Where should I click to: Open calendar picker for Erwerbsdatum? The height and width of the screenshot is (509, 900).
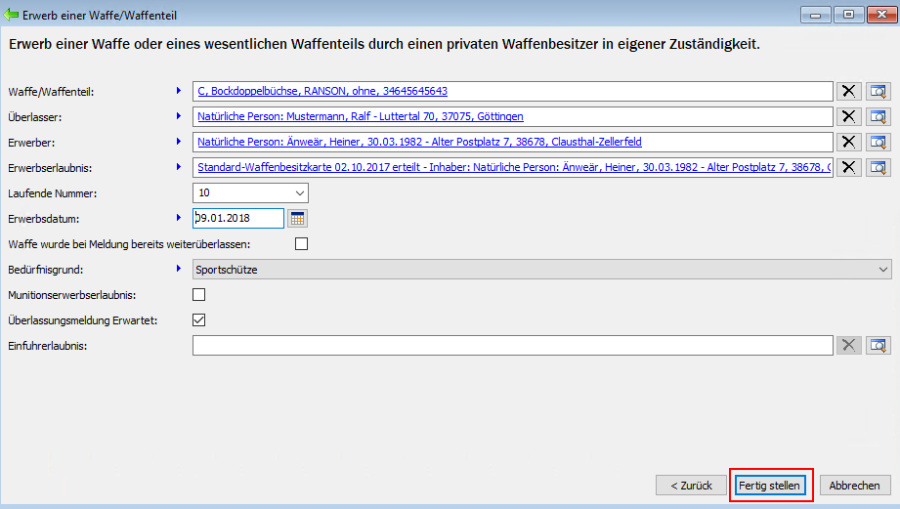[x=297, y=218]
